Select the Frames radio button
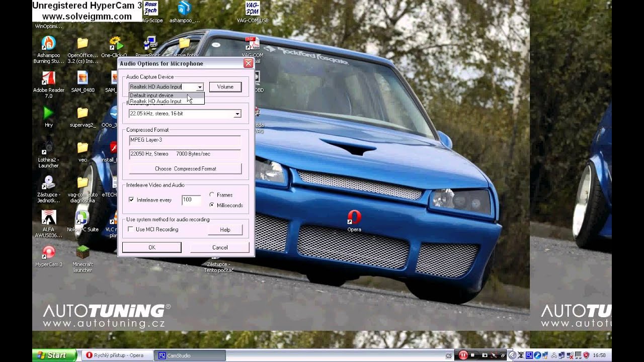 pyautogui.click(x=212, y=195)
